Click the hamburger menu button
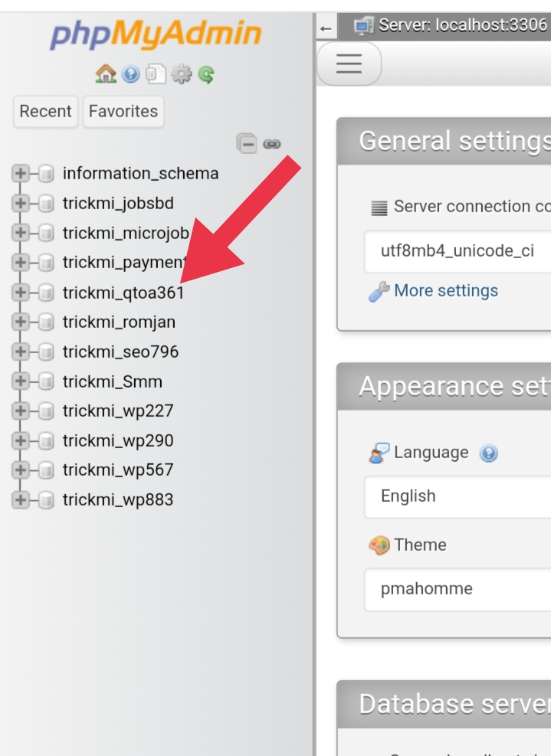Image resolution: width=551 pixels, height=756 pixels. 349,64
